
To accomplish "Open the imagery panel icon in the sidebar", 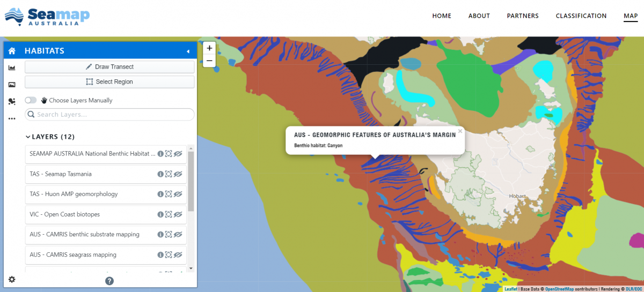I will (x=12, y=85).
